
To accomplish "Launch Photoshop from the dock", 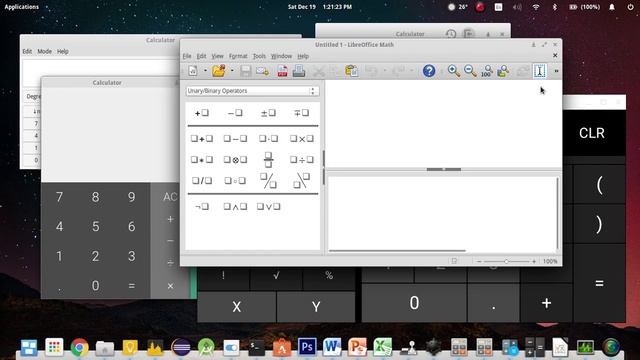I will pyautogui.click(x=307, y=347).
